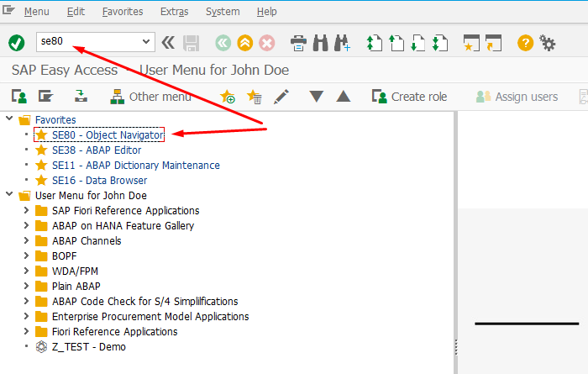
Task: Expand Fiori Reference Applications folder
Action: click(x=26, y=331)
